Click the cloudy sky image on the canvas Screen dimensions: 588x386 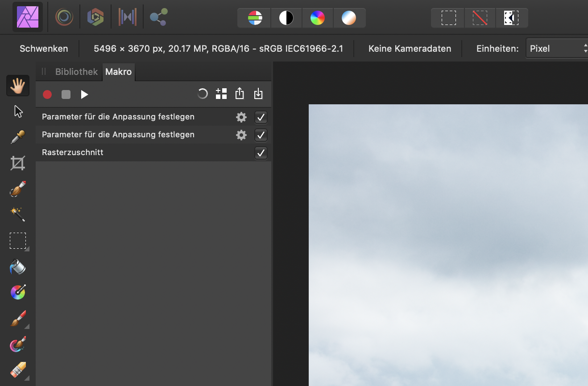(448, 245)
